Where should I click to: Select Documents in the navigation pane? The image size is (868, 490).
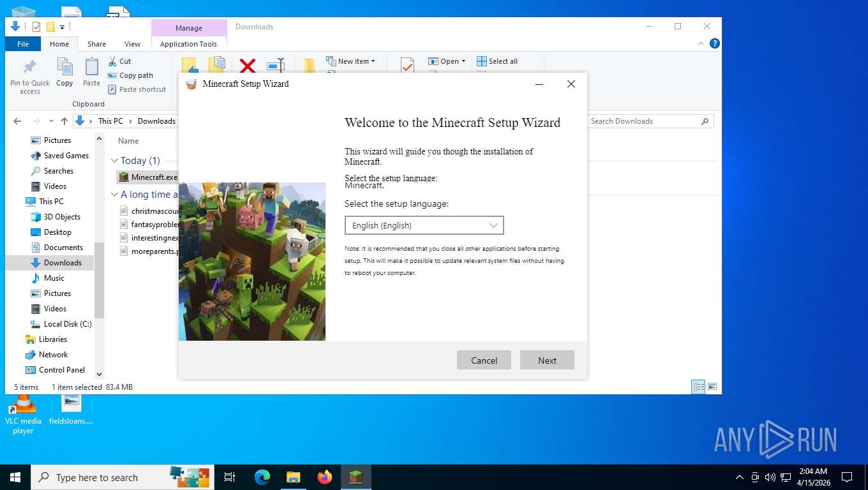tap(57, 248)
